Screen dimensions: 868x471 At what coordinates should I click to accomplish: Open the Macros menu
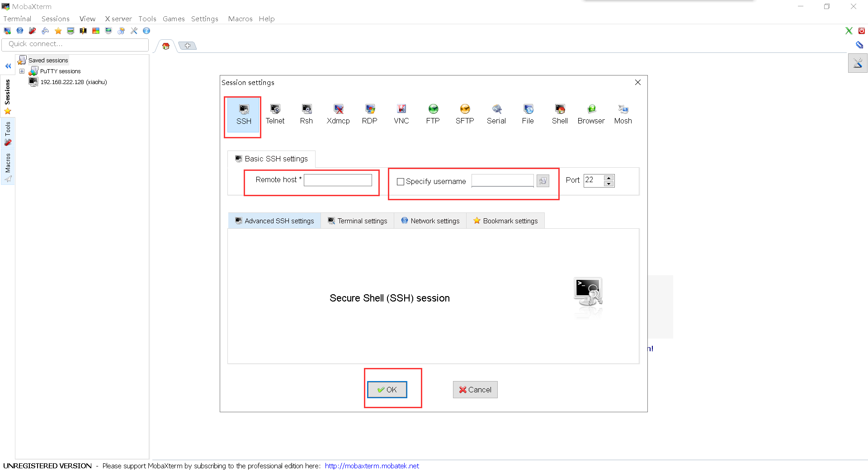click(240, 19)
